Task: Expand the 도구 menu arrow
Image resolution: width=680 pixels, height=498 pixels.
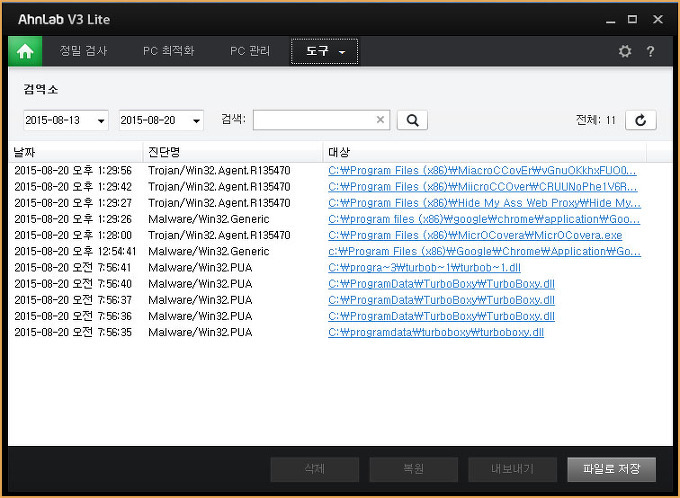Action: pos(342,52)
